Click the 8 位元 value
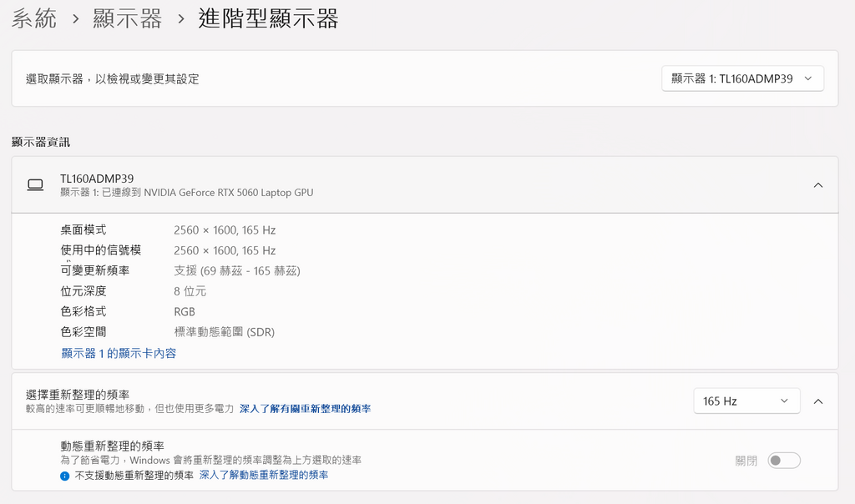This screenshot has width=855, height=504. coord(190,291)
